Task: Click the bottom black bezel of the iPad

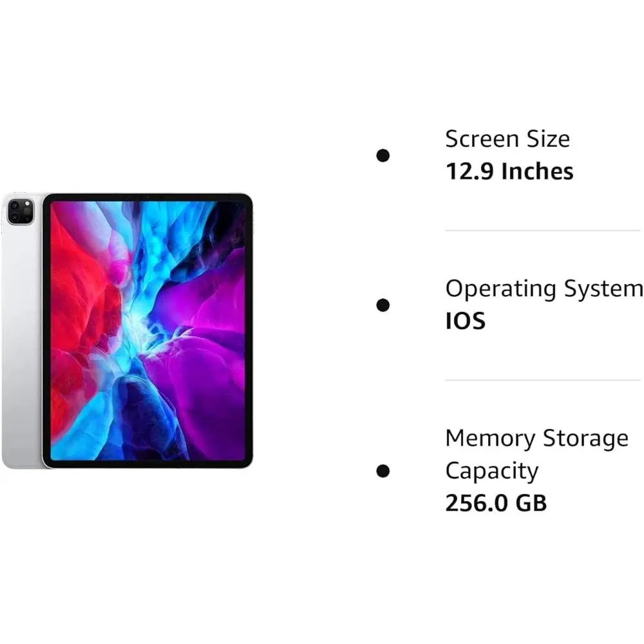Action: point(147,464)
